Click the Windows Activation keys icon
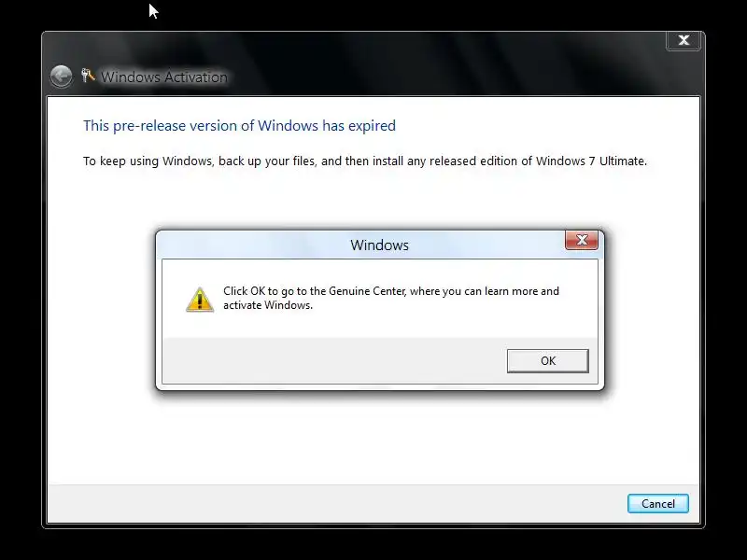The image size is (747, 560). pos(88,76)
